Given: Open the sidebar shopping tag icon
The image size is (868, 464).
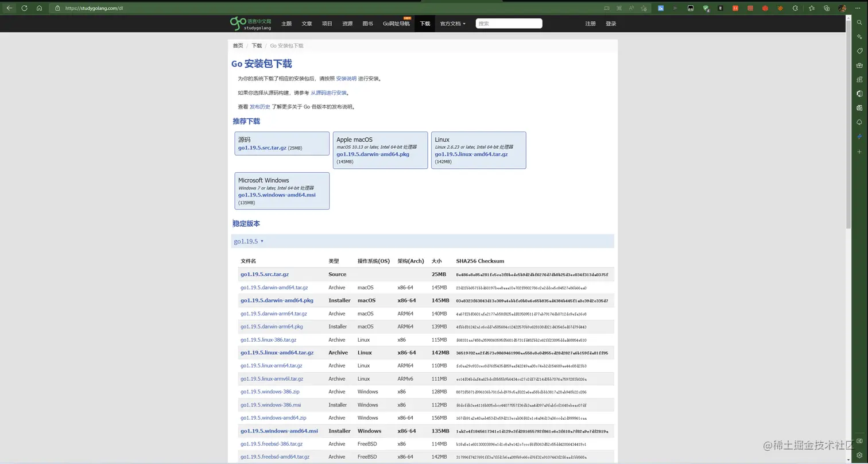Looking at the screenshot, I should pyautogui.click(x=859, y=51).
